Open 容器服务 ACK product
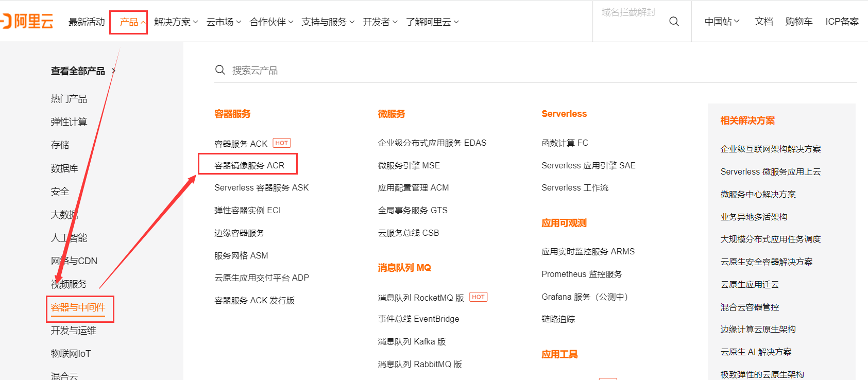 click(241, 144)
